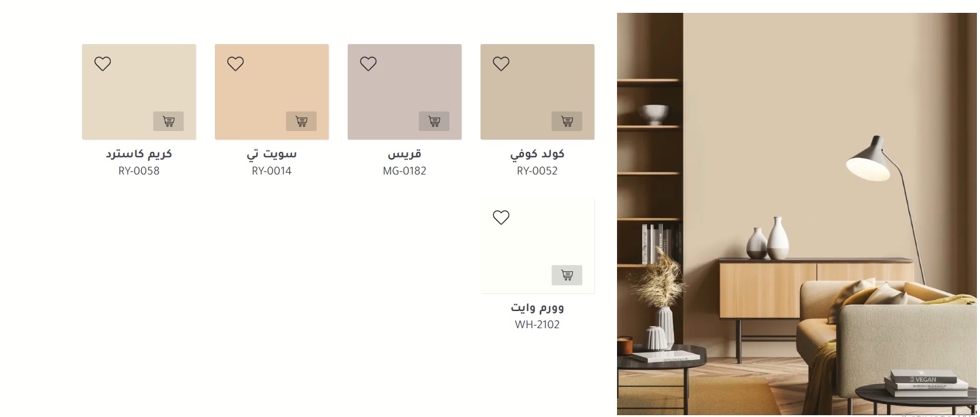This screenshot has width=980, height=417.
Task: Select the peach RY-0014 color swatch
Action: coord(272,92)
